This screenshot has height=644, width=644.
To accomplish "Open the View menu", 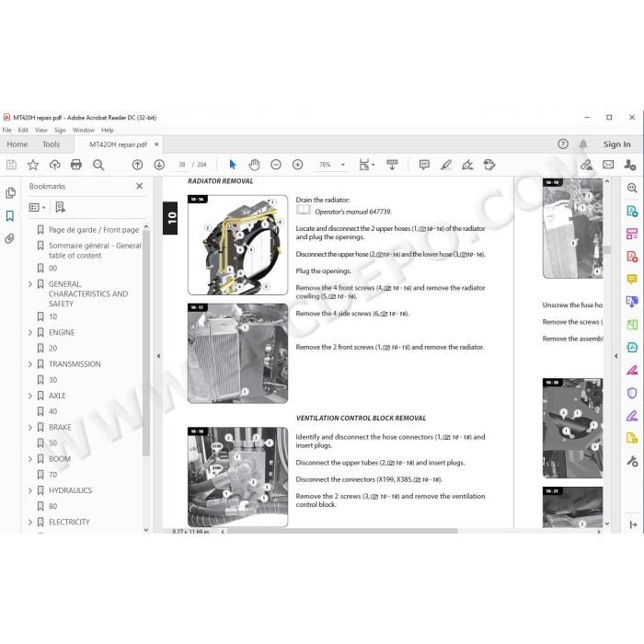I will (41, 131).
